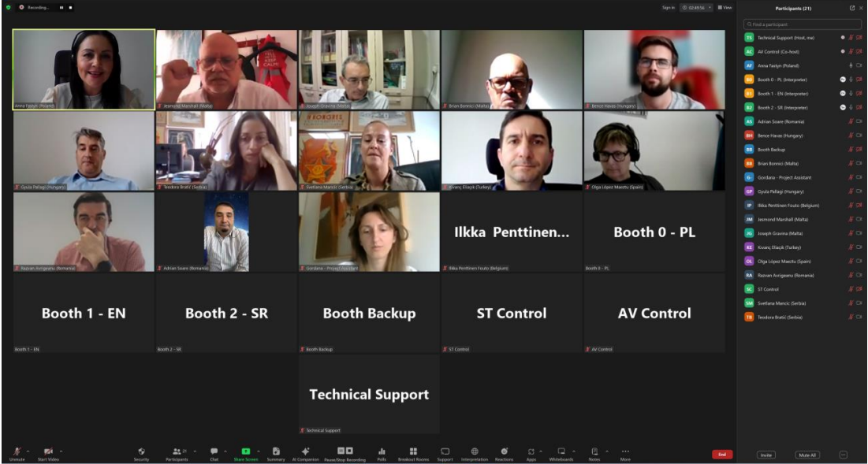Toggle the Unmute microphone button
The height and width of the screenshot is (464, 868).
17,451
